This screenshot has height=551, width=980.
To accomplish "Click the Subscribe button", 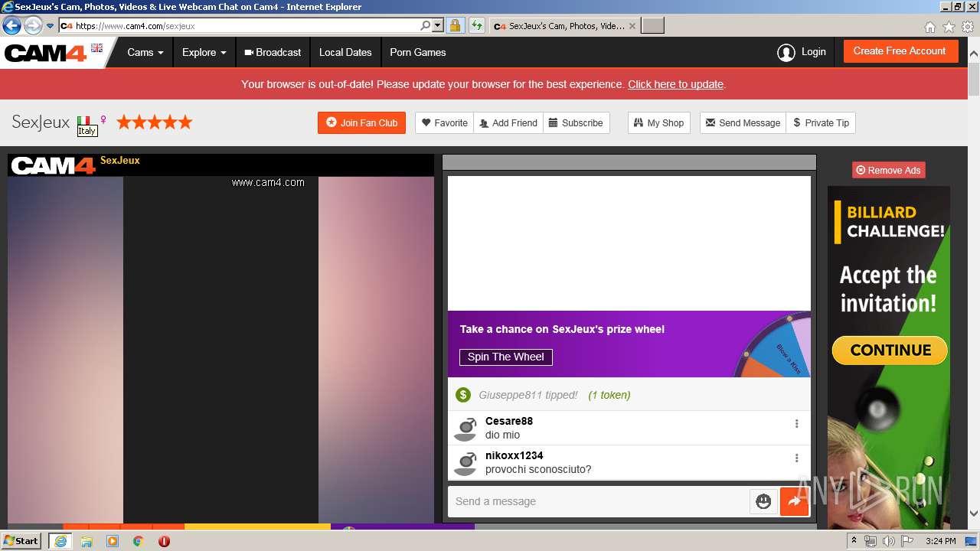I will click(x=576, y=122).
